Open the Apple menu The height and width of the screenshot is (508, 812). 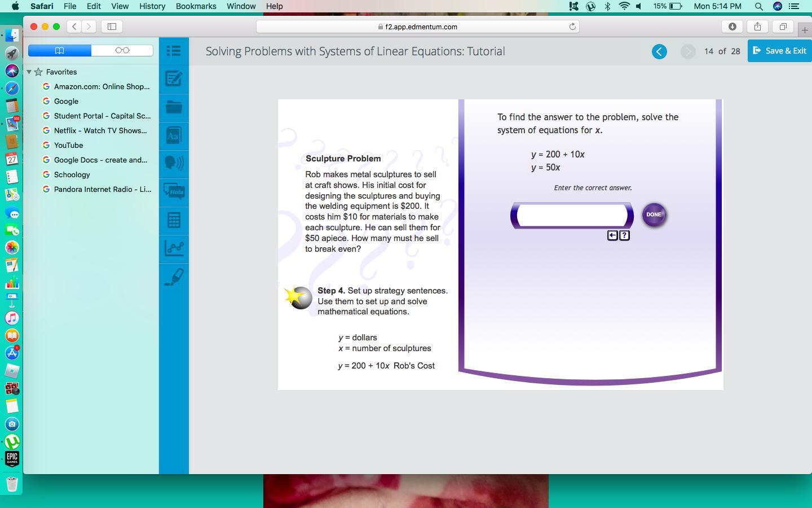coord(15,6)
